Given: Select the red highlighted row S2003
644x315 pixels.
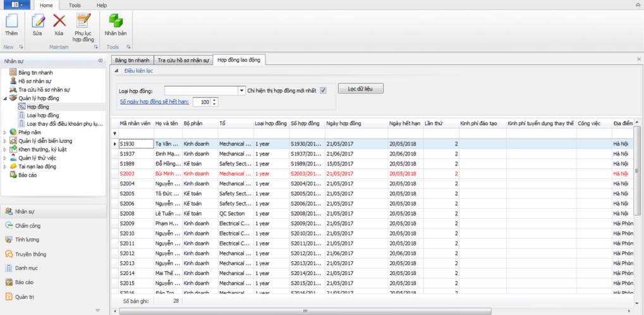Looking at the screenshot, I should click(x=373, y=173).
